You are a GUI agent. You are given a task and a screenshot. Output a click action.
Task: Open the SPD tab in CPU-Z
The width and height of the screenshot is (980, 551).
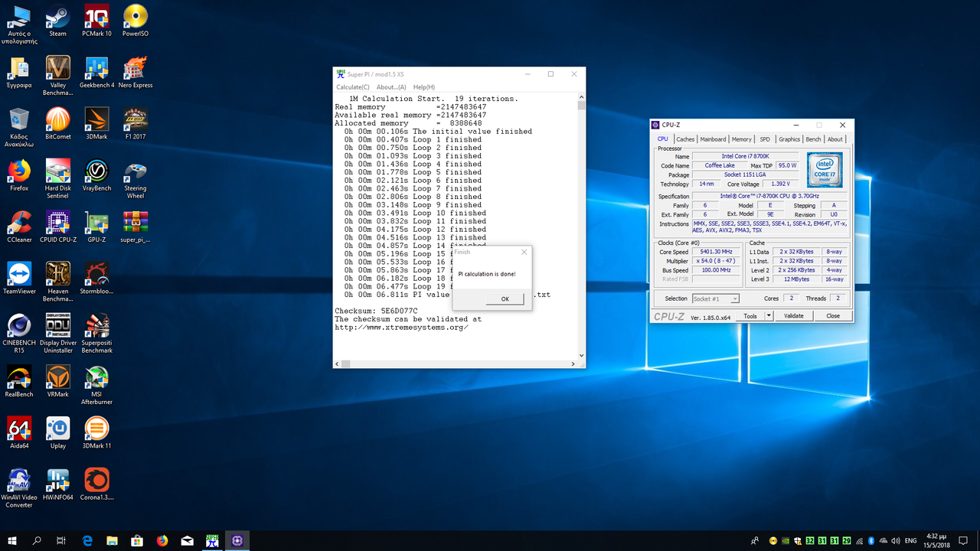[x=765, y=139]
